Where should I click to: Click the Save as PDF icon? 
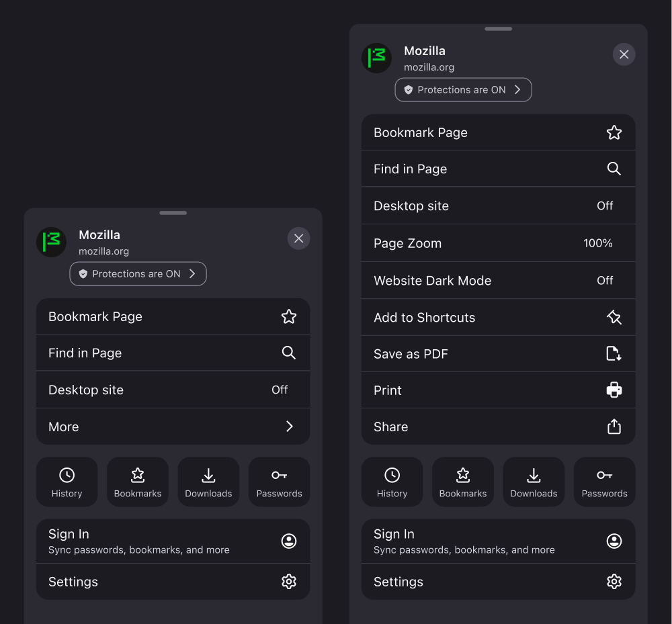614,353
